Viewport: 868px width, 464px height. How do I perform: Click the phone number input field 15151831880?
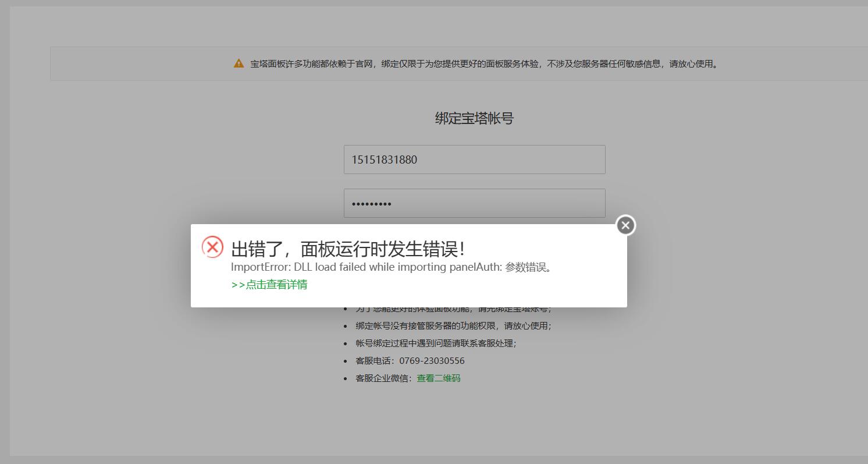(474, 160)
